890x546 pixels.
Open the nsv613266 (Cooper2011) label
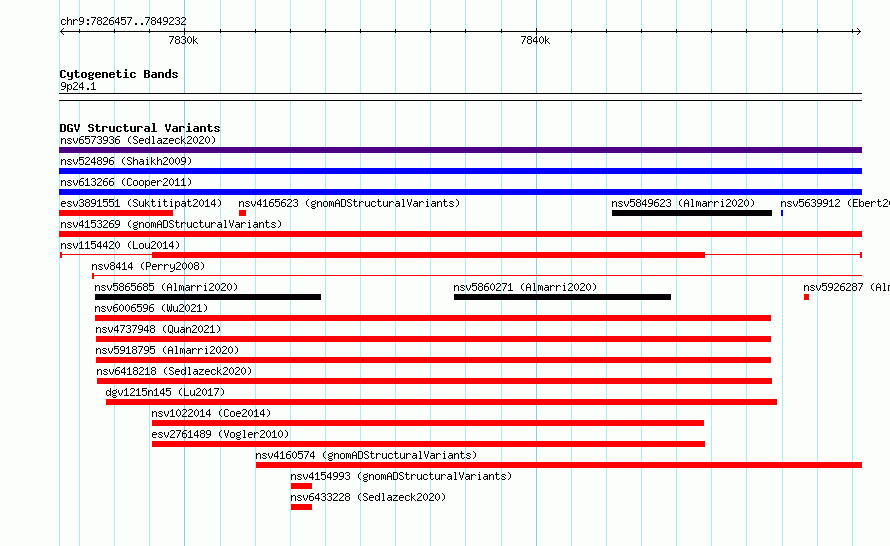pos(126,182)
